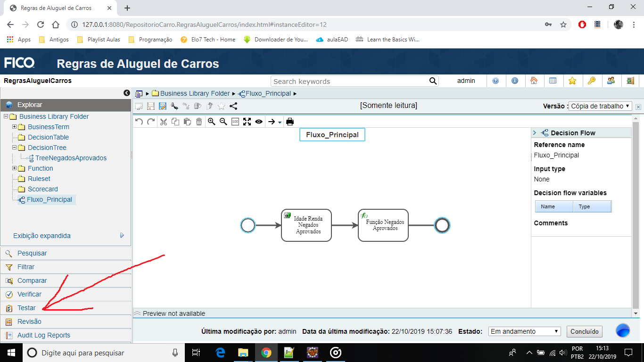The image size is (644, 362).
Task: Collapse the DecisionTree folder node
Action: pos(14,148)
